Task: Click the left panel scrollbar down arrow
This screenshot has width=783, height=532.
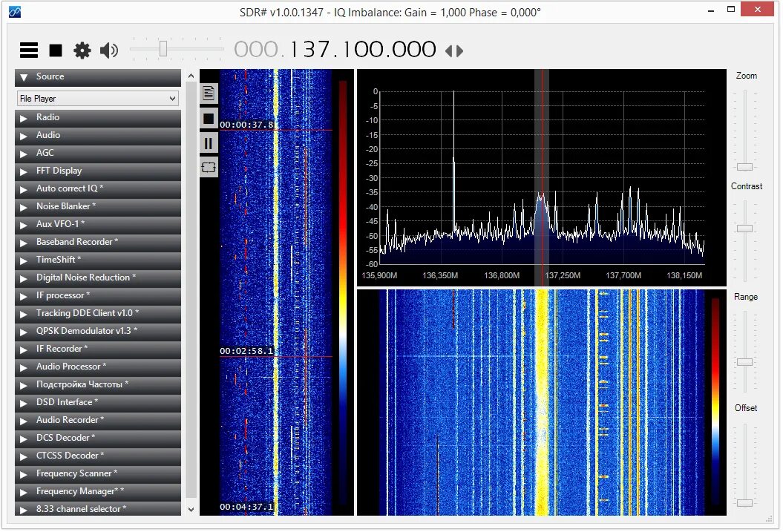Action: coord(191,510)
